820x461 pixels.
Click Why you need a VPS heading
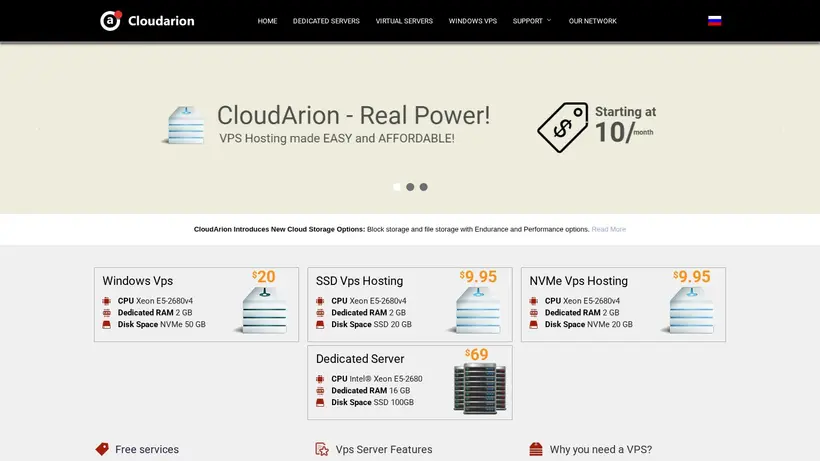601,450
